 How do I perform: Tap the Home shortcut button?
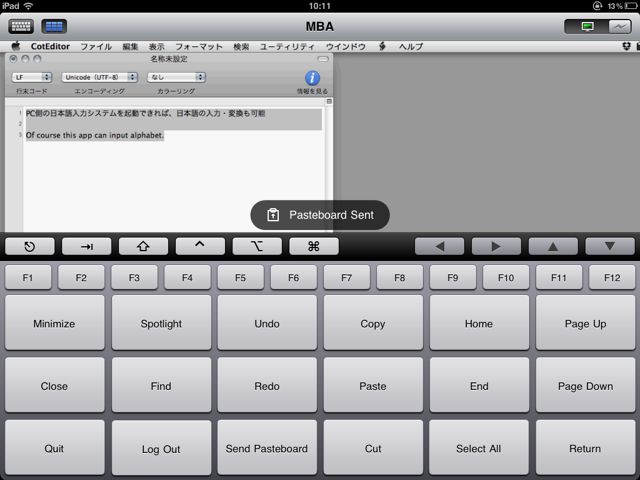(x=479, y=323)
